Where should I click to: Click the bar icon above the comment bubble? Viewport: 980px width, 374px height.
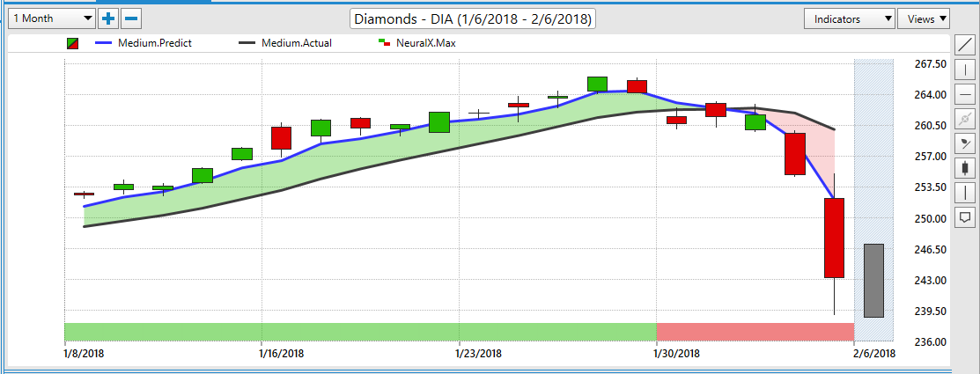[966, 192]
